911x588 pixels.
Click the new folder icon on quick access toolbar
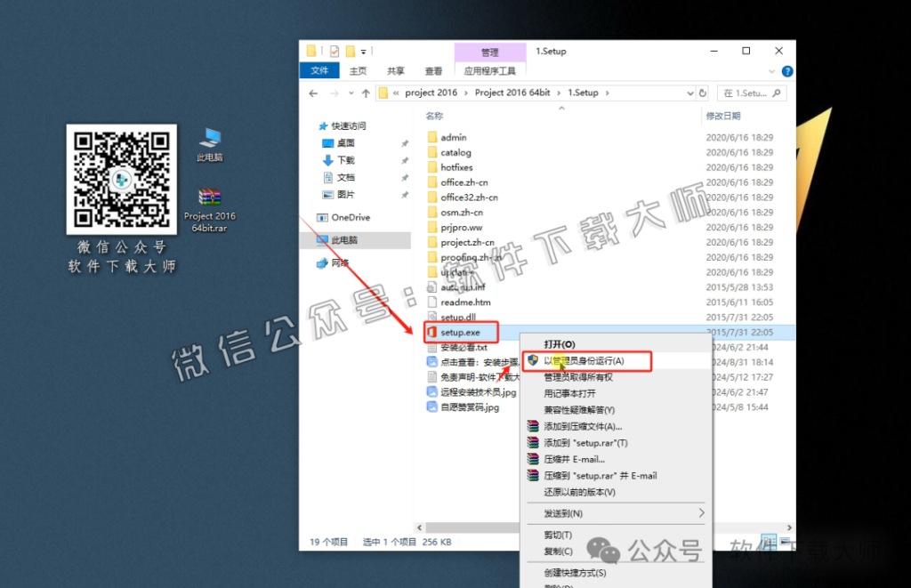(350, 51)
